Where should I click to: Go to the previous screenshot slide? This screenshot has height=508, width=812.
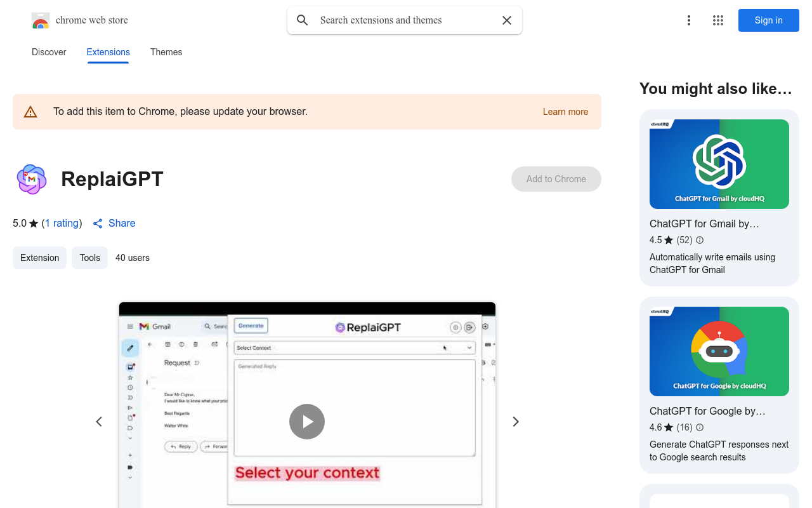point(99,422)
